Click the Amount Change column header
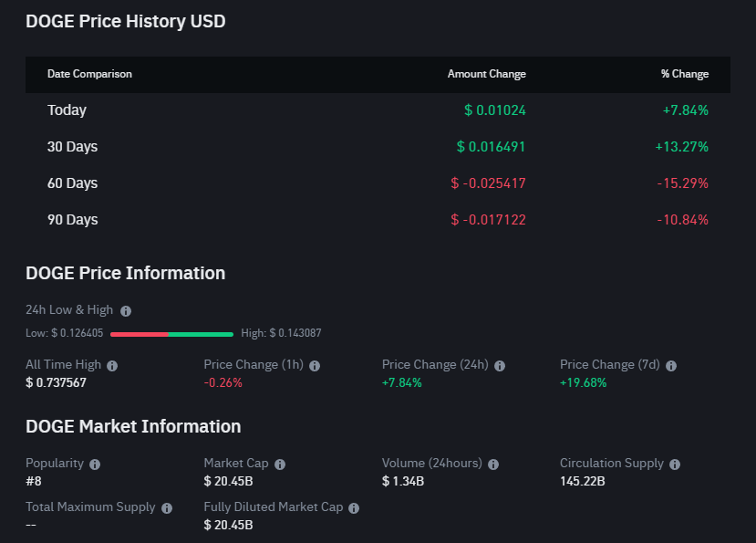756x543 pixels. pyautogui.click(x=486, y=75)
